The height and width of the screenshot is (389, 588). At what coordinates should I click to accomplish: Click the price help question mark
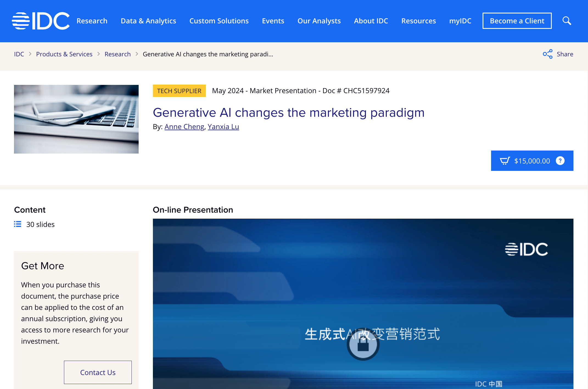point(560,161)
